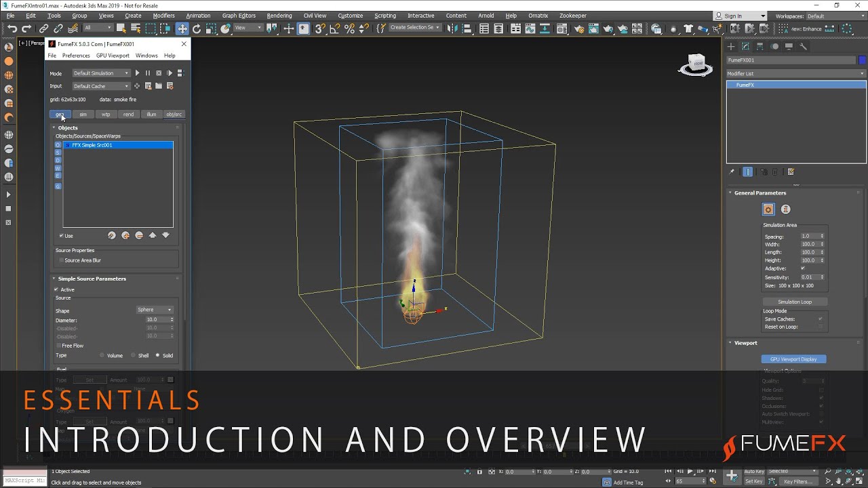Open the Mode Default Simulation dropdown
The width and height of the screenshot is (868, 488).
(x=101, y=73)
